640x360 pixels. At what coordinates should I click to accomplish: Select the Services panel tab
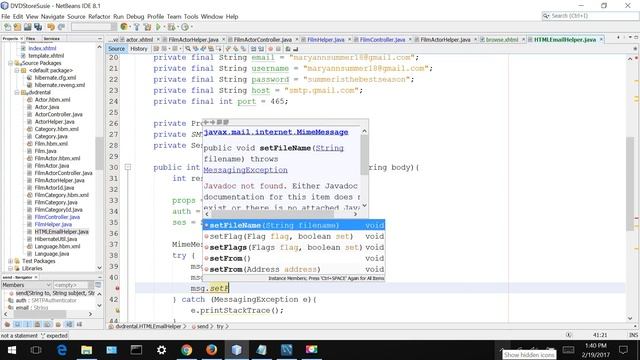[52, 38]
